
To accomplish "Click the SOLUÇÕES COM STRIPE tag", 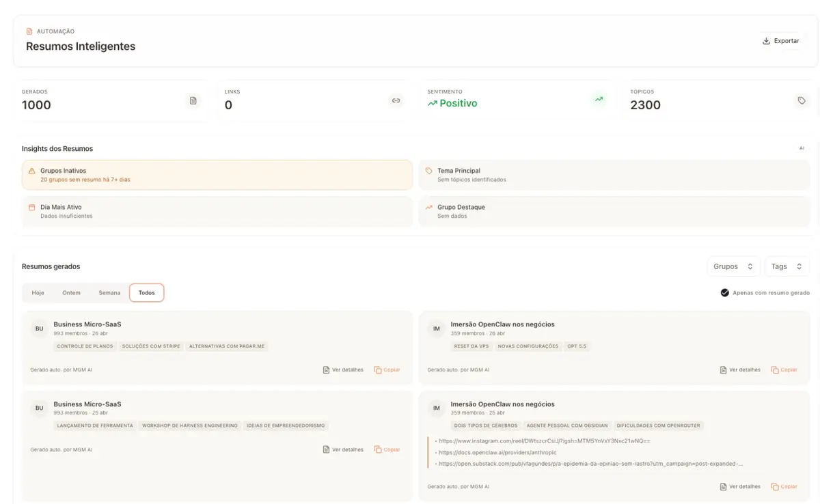I will 151,346.
